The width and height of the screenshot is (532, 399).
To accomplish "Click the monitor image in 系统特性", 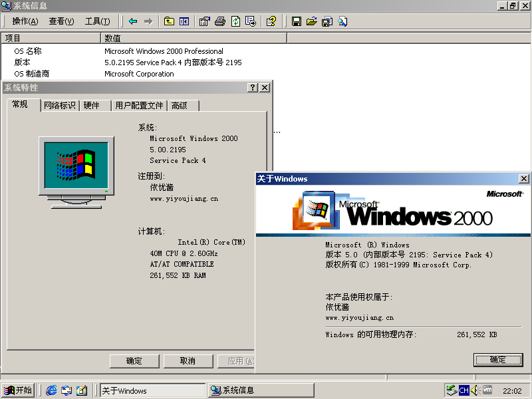I will [76, 173].
